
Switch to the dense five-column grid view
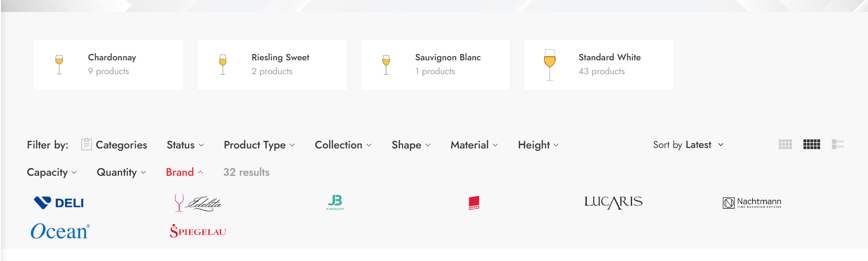coord(812,144)
